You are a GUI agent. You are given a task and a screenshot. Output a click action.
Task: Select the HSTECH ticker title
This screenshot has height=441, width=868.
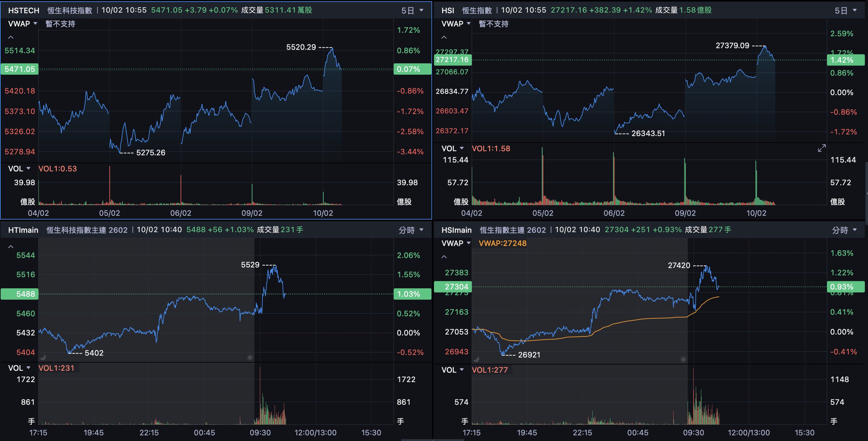coord(24,10)
